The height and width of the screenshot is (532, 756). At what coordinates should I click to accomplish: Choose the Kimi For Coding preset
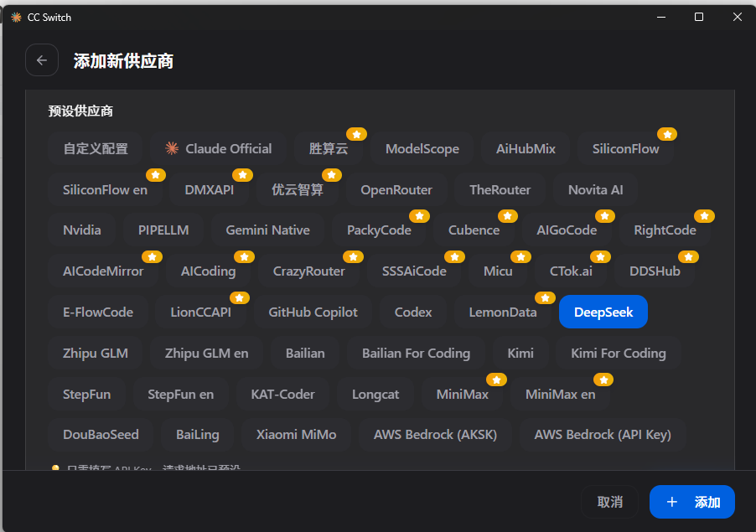pos(619,353)
